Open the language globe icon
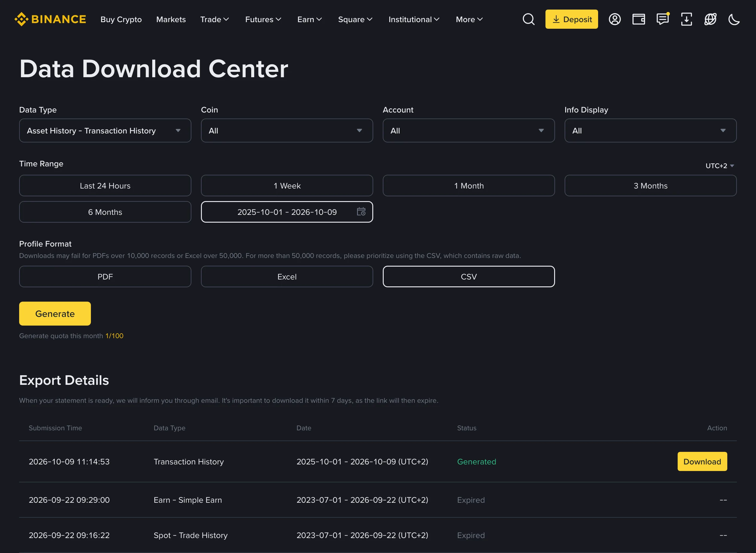This screenshot has width=756, height=553. click(710, 19)
